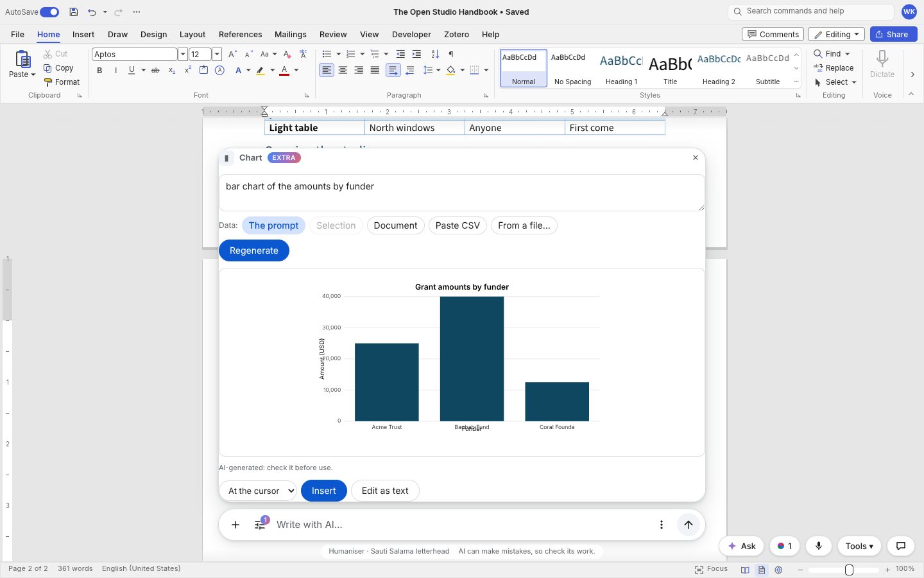Click the Sort icon
Screen dimensions: 924x578
(435, 54)
